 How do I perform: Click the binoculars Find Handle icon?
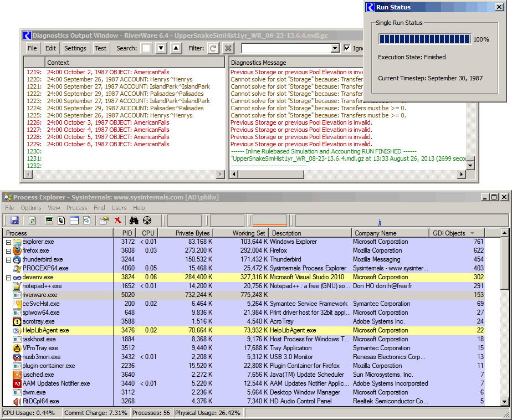pos(134,221)
